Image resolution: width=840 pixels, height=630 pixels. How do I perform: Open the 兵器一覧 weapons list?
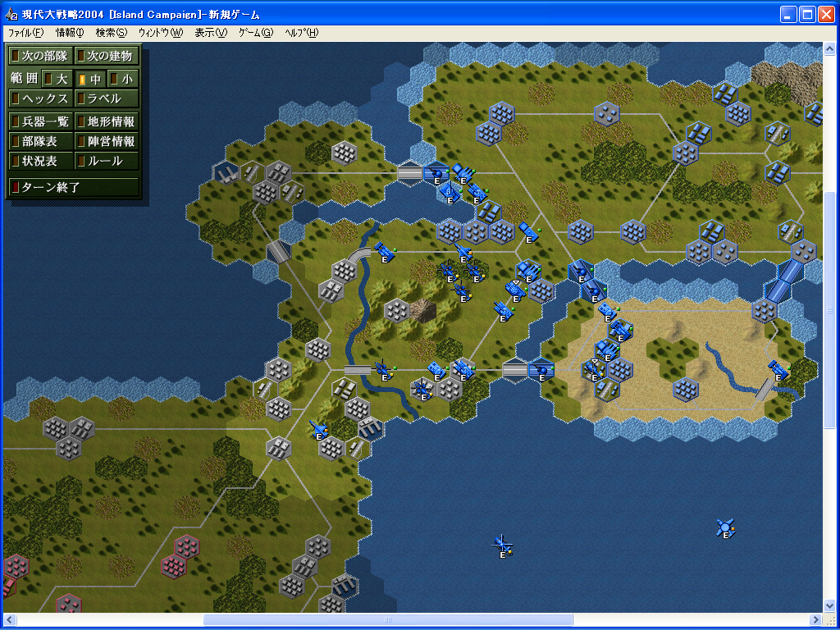pyautogui.click(x=39, y=121)
